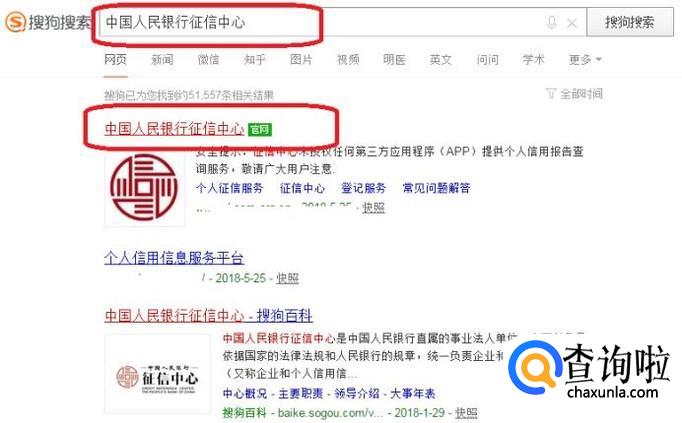The image size is (682, 423).
Task: Open the red circular 征信中心 seal thumbnail
Action: tap(144, 188)
